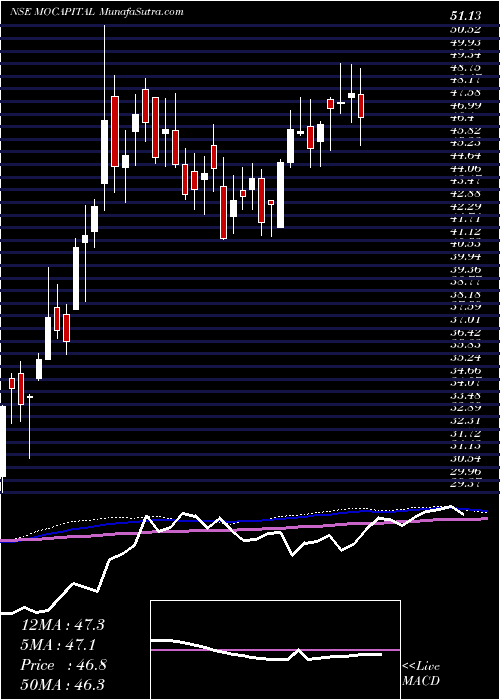The height and width of the screenshot is (700, 500).
Task: Click the 44.64 price axis label
Action: [x=465, y=156]
